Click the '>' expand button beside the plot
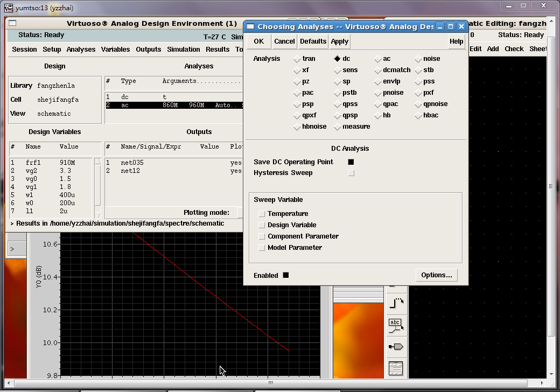The image size is (560, 392). click(x=16, y=249)
